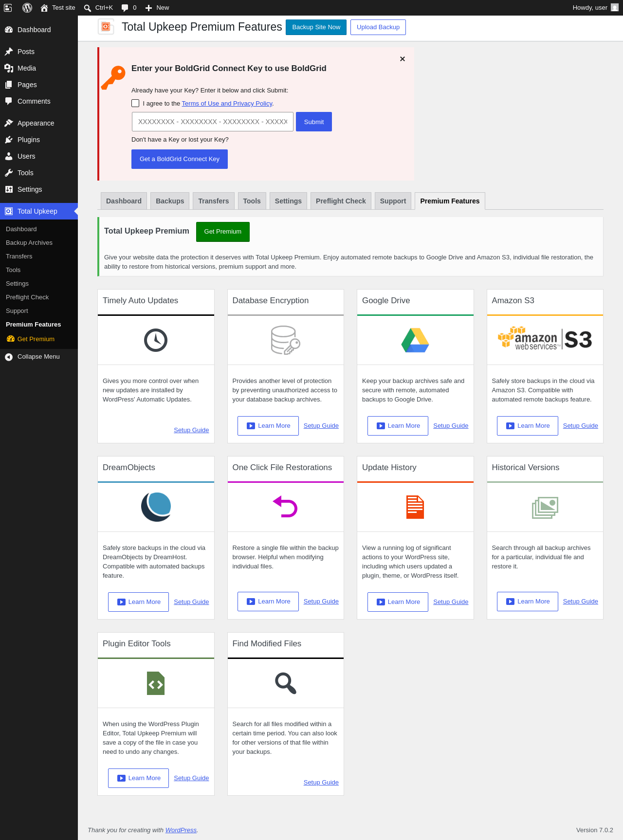The height and width of the screenshot is (840, 623).
Task: Open Setup Guide for One Click File Restorations
Action: click(321, 602)
